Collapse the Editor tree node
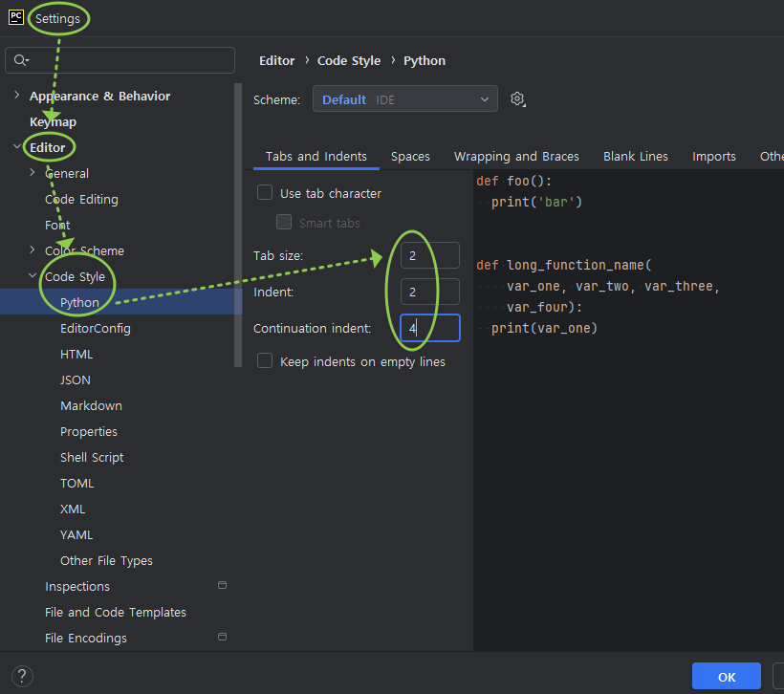This screenshot has width=784, height=694. click(17, 146)
